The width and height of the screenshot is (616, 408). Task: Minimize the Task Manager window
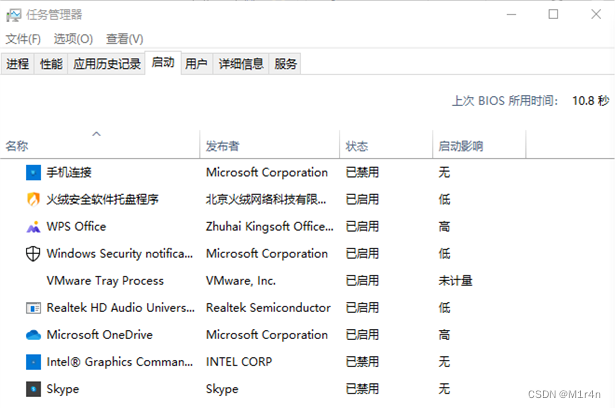(512, 15)
